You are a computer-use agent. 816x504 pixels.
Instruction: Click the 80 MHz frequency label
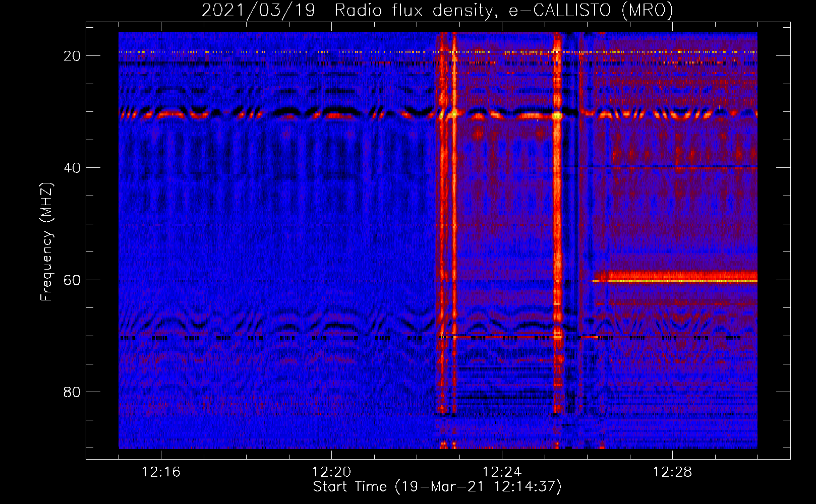[72, 392]
